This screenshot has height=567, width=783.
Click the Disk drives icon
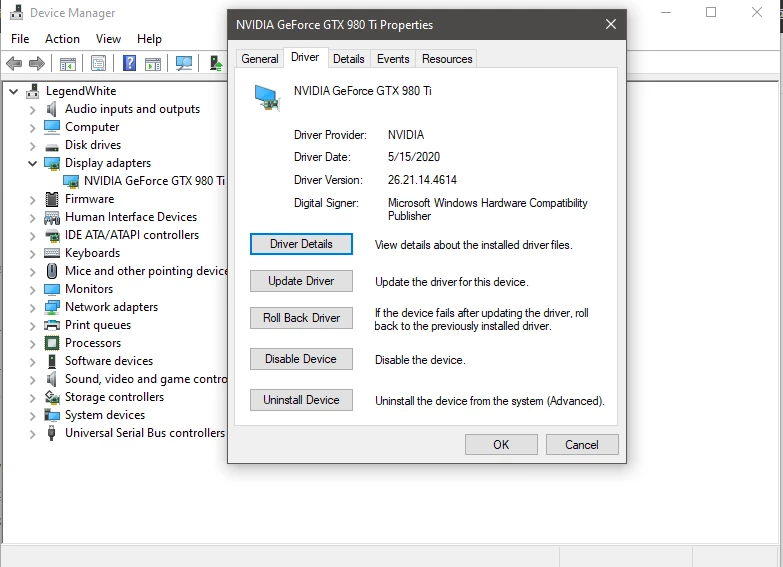pyautogui.click(x=52, y=146)
